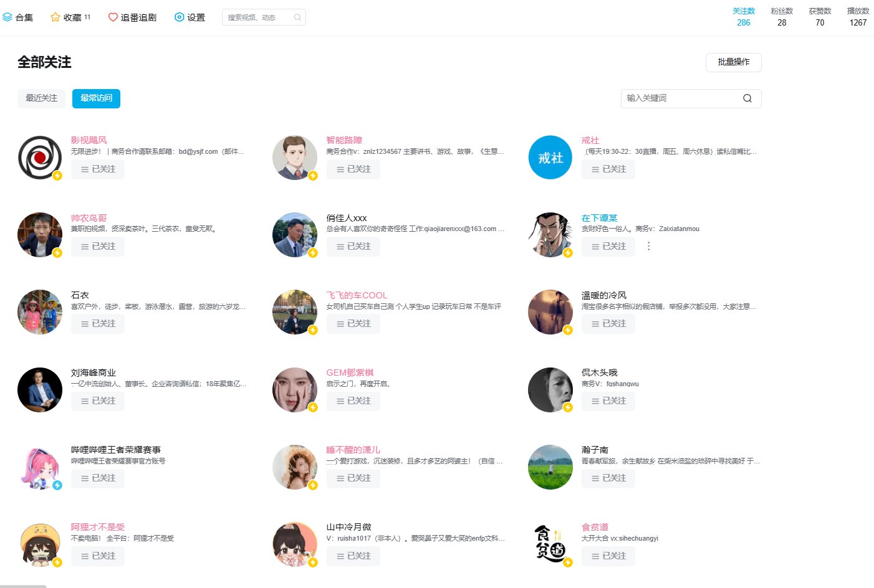The image size is (874, 588).
Task: Focus the 输入关键词 search field
Action: 680,98
